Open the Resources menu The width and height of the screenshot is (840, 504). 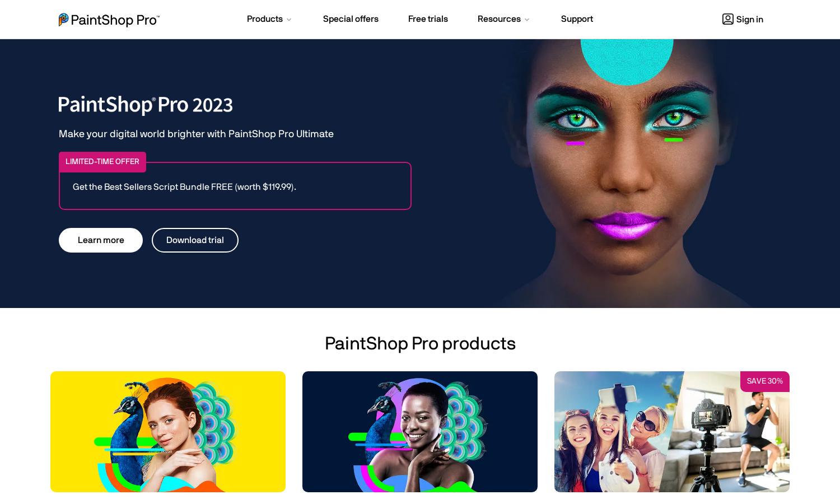tap(499, 19)
